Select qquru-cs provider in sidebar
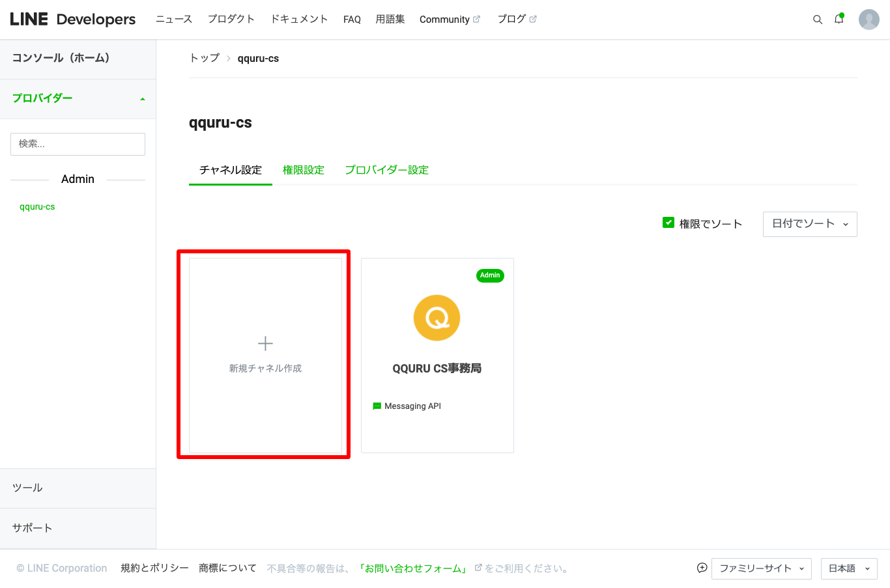This screenshot has height=588, width=890. [x=37, y=207]
